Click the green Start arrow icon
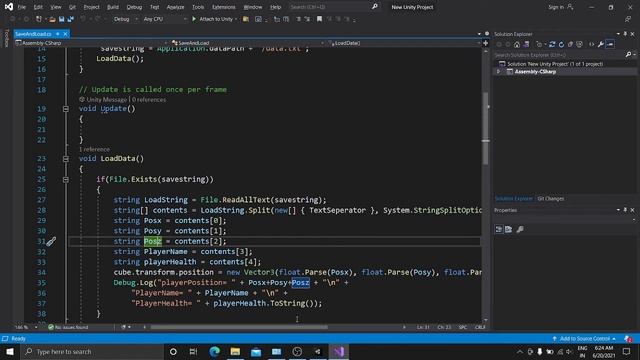Viewport: 640px width, 360px height. [194, 19]
